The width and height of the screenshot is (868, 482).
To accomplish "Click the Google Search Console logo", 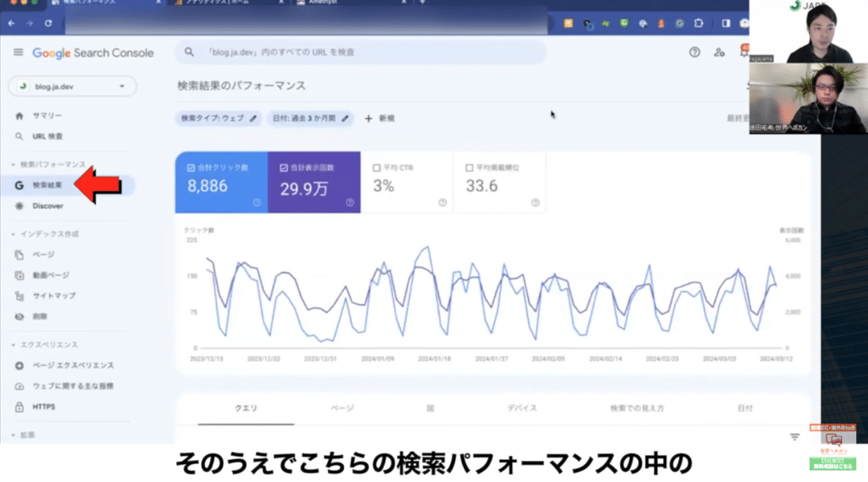I will pos(93,53).
